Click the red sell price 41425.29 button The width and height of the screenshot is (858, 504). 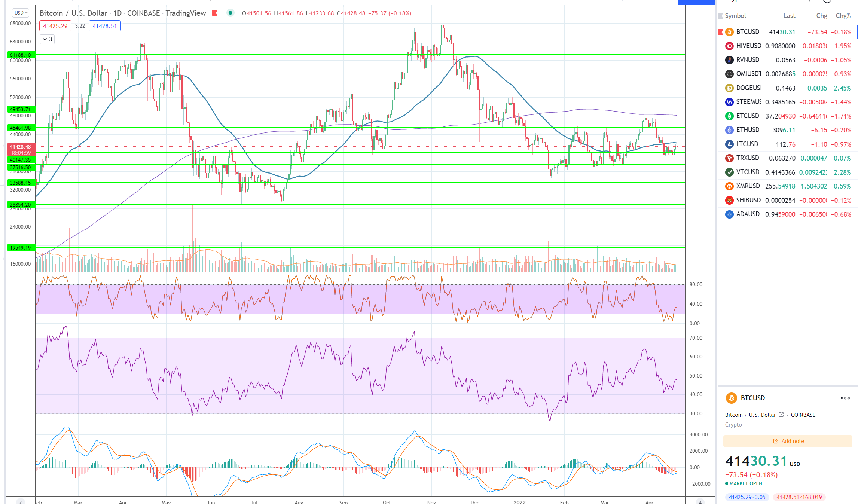coord(55,26)
